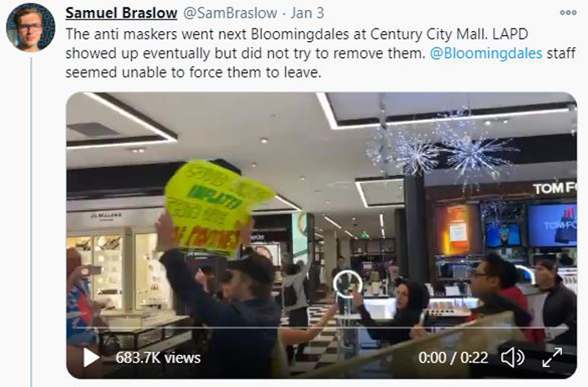Seek along the video progress bar
Image resolution: width=588 pixels, height=387 pixels.
pos(322,328)
